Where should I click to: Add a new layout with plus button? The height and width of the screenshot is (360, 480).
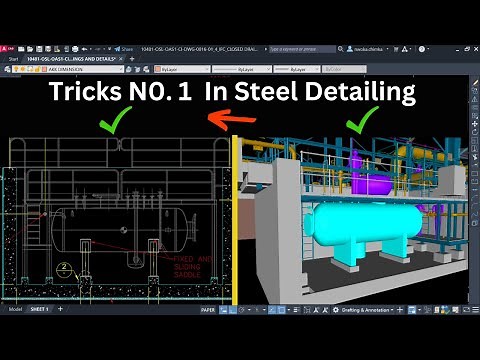(60, 309)
